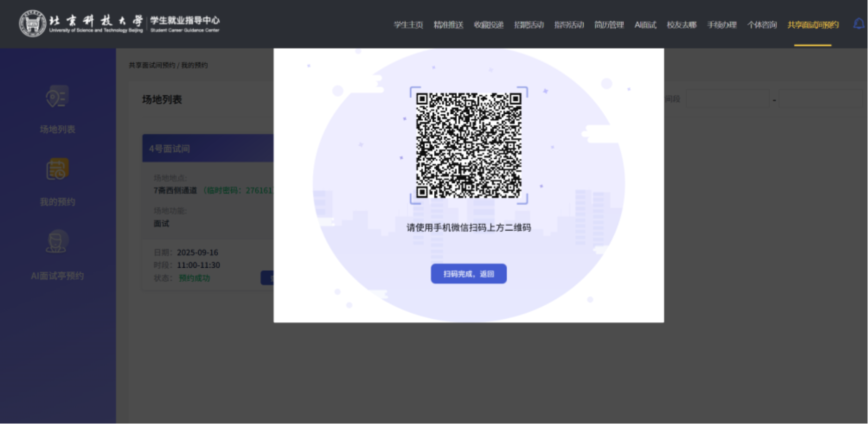The image size is (868, 424).
Task: Click date value 2025-09-16
Action: 197,253
